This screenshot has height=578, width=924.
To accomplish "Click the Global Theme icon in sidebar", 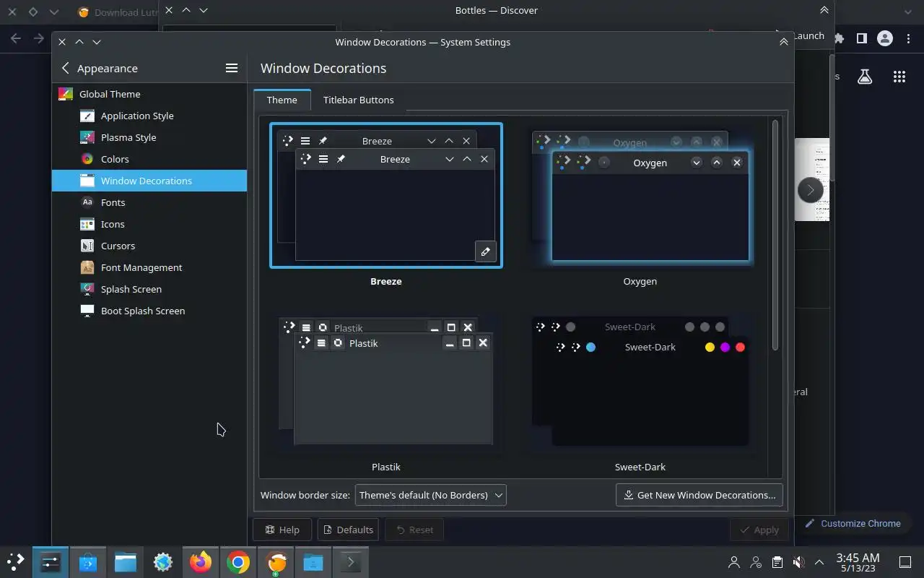I will point(66,94).
